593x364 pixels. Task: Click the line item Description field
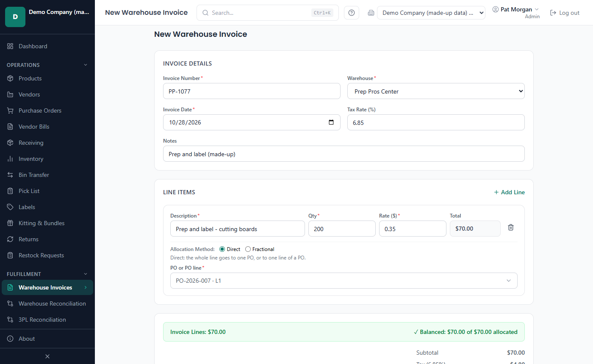click(x=238, y=229)
